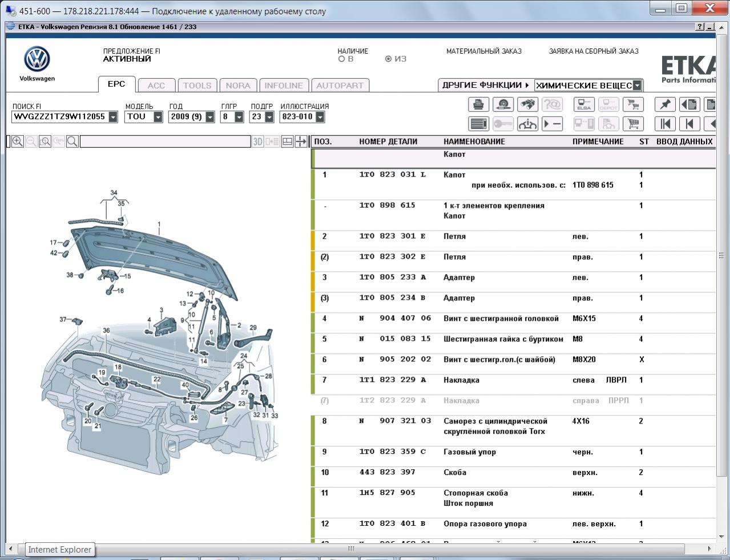Select the ИЗ availability radio button
This screenshot has height=560, width=730.
(x=389, y=59)
